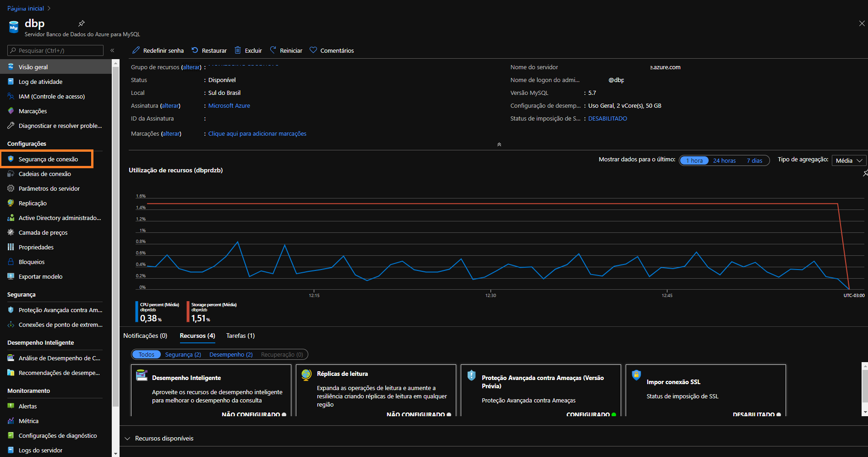Image resolution: width=868 pixels, height=457 pixels.
Task: Select the 24 horas time range
Action: 724,160
